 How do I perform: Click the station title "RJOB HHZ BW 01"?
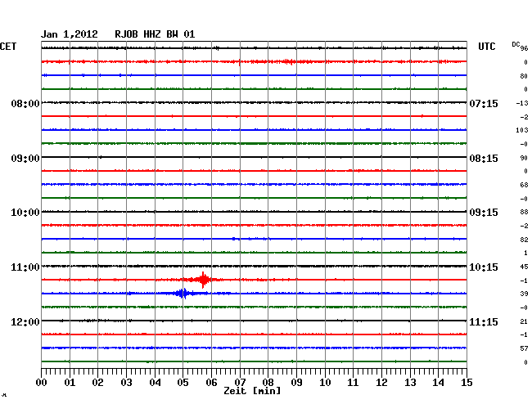155,34
